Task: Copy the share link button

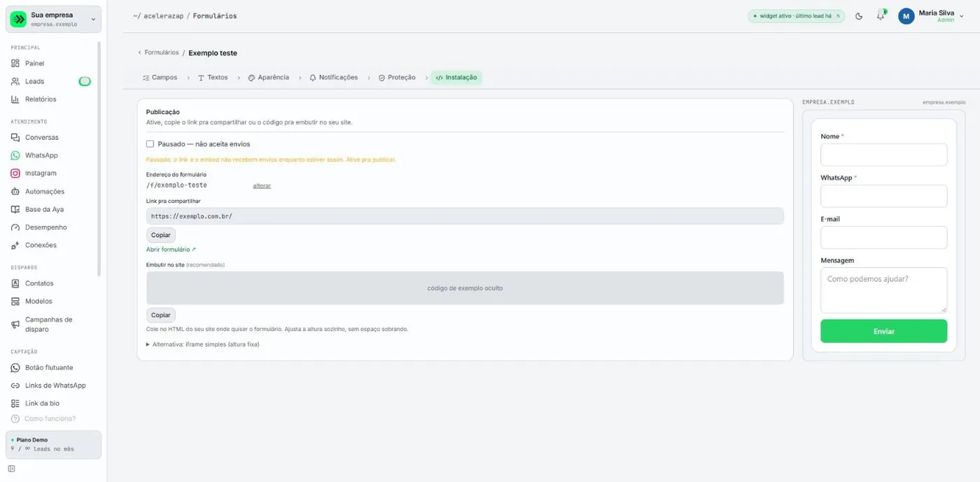Action: click(161, 235)
